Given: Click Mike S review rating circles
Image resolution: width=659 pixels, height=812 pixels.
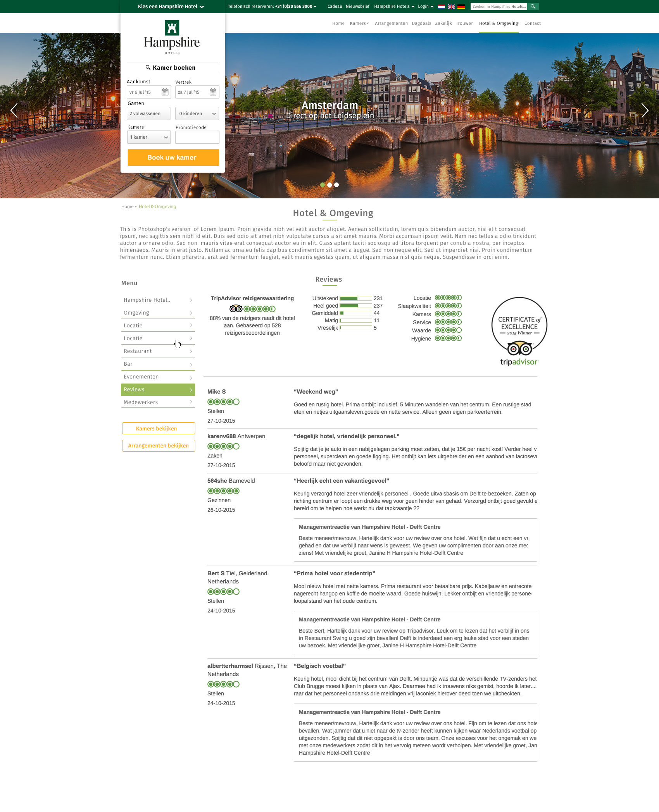Looking at the screenshot, I should point(223,402).
